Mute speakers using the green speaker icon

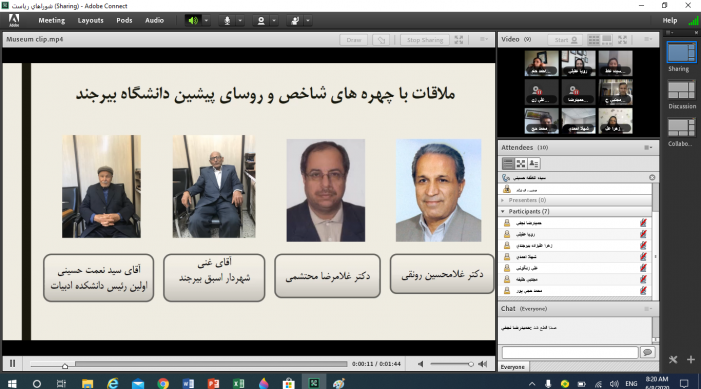coord(193,21)
